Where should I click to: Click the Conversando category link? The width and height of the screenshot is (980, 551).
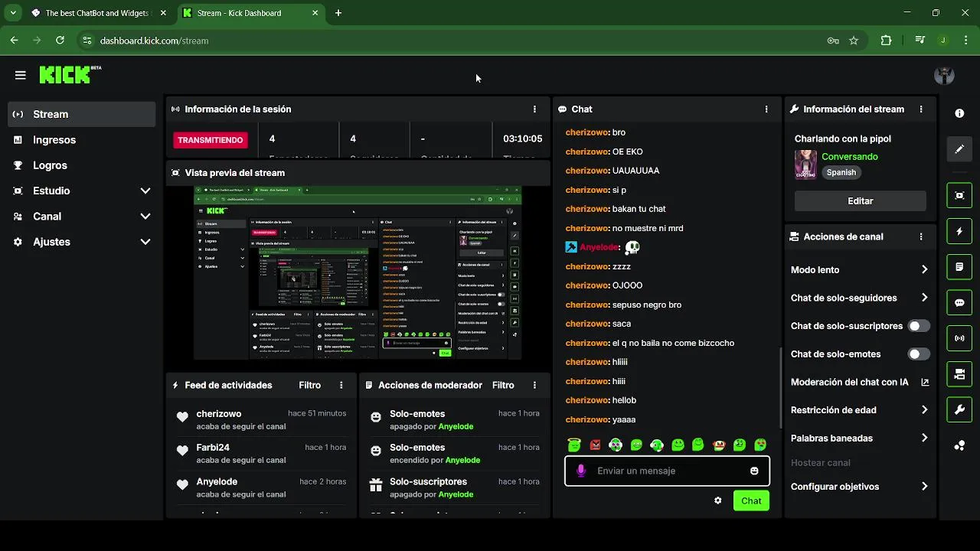[x=850, y=157]
